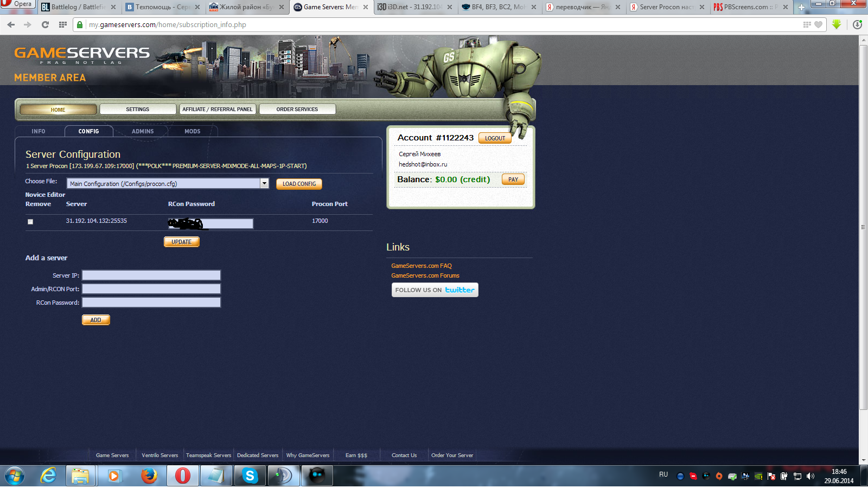Open new tab with plus icon
The image size is (868, 488).
point(801,7)
